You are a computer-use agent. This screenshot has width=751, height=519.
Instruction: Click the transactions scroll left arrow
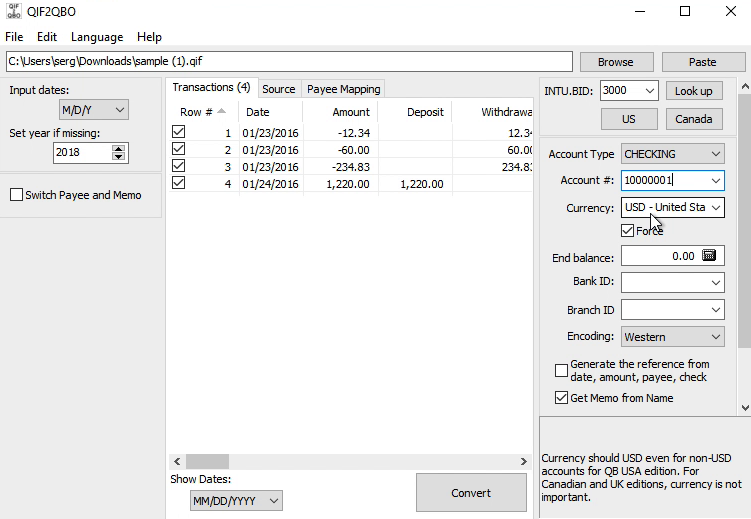coord(177,461)
